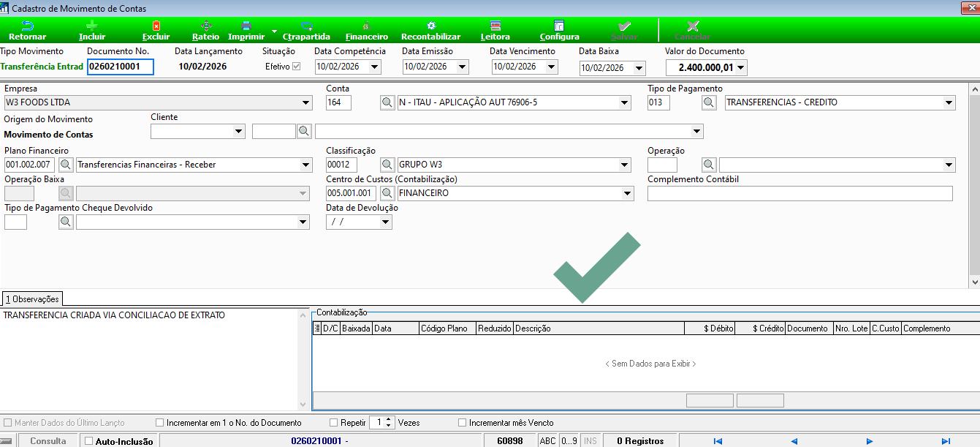Click the Repetir Vezes spinner arrows

point(390,423)
